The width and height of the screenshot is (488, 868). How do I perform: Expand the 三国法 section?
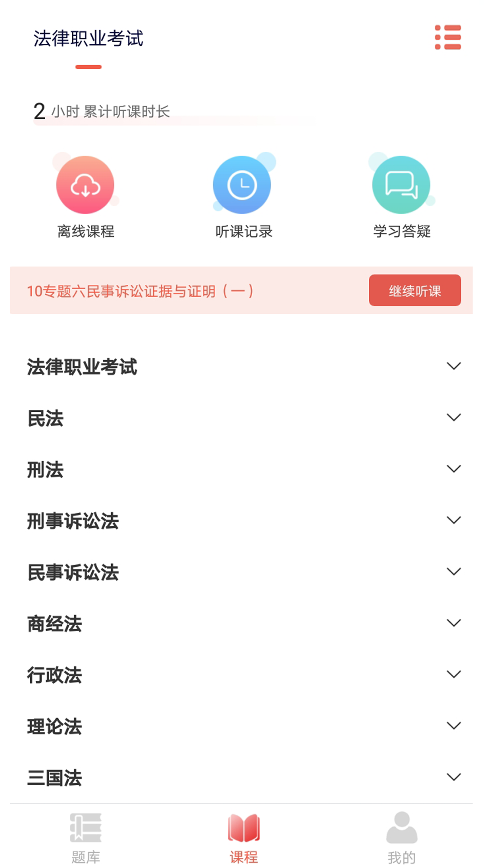click(454, 777)
